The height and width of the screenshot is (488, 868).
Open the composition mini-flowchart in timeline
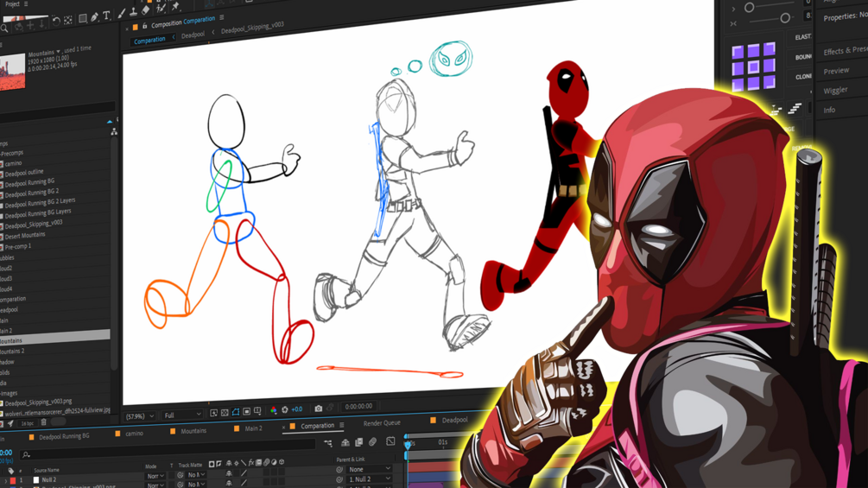(328, 443)
